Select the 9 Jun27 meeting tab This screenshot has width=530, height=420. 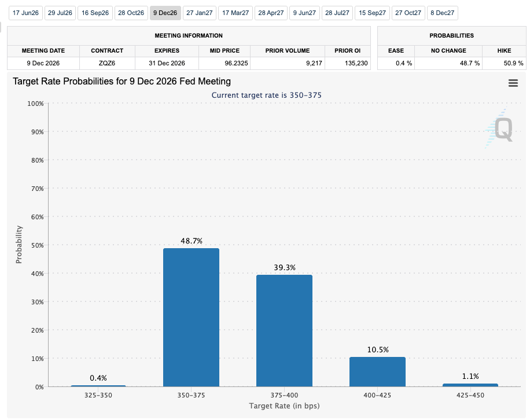[x=304, y=13]
